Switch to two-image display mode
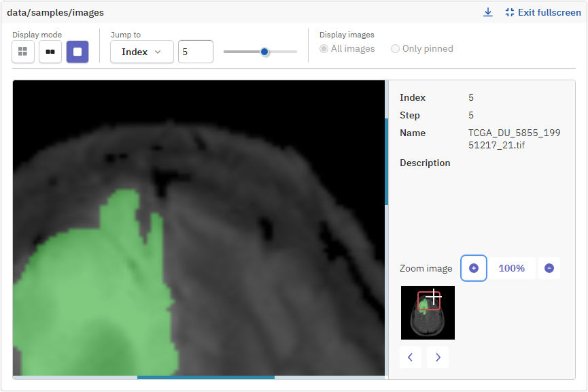588x392 pixels. tap(50, 51)
